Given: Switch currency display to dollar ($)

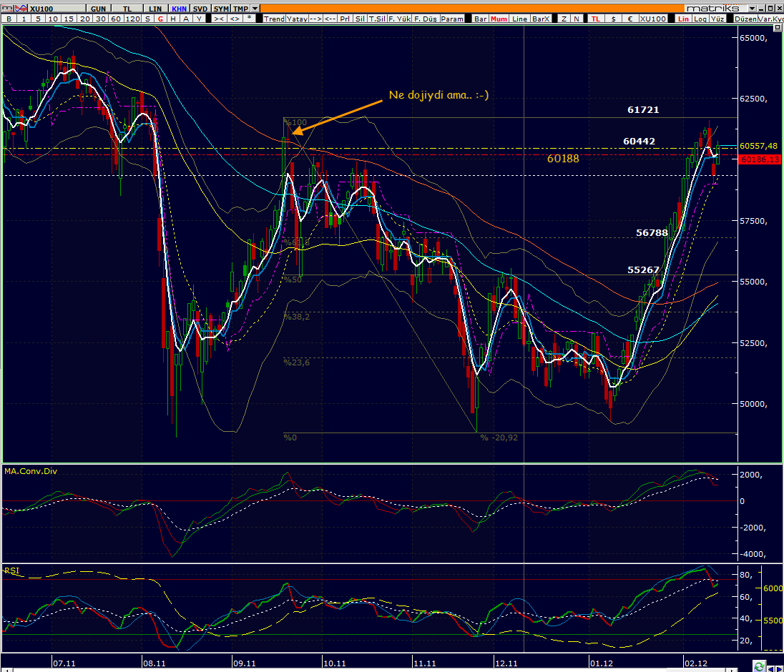Looking at the screenshot, I should (613, 19).
